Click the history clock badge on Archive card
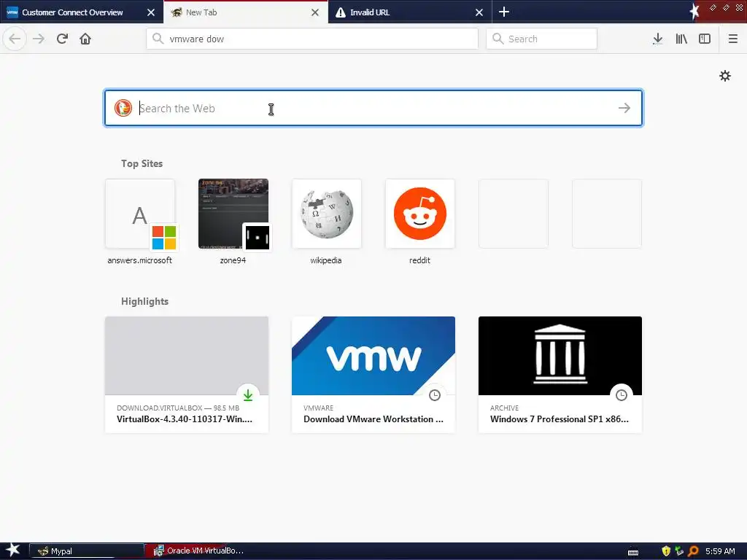The width and height of the screenshot is (747, 560). tap(622, 394)
